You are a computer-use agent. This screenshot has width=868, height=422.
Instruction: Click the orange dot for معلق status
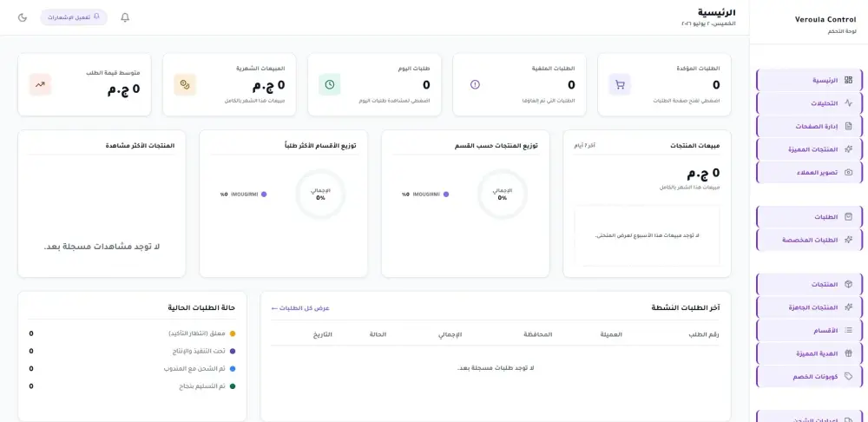pos(233,334)
